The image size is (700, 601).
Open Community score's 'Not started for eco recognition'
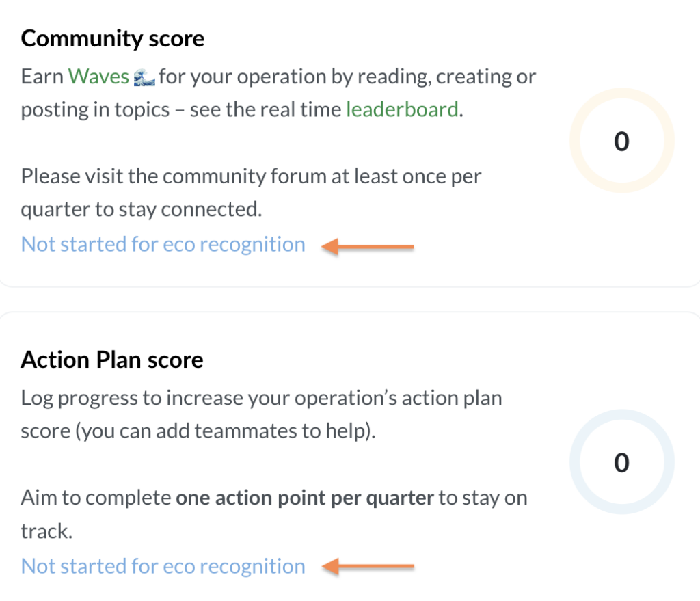point(163,244)
